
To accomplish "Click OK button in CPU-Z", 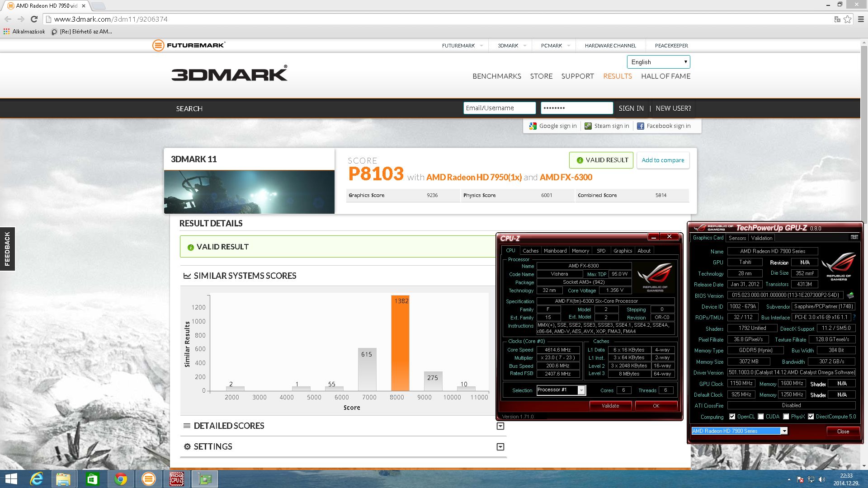I will click(x=656, y=406).
